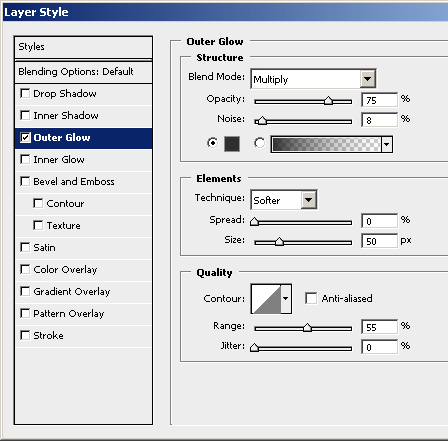The height and width of the screenshot is (441, 448).
Task: Select the Styles entry in the list
Action: pos(83,47)
